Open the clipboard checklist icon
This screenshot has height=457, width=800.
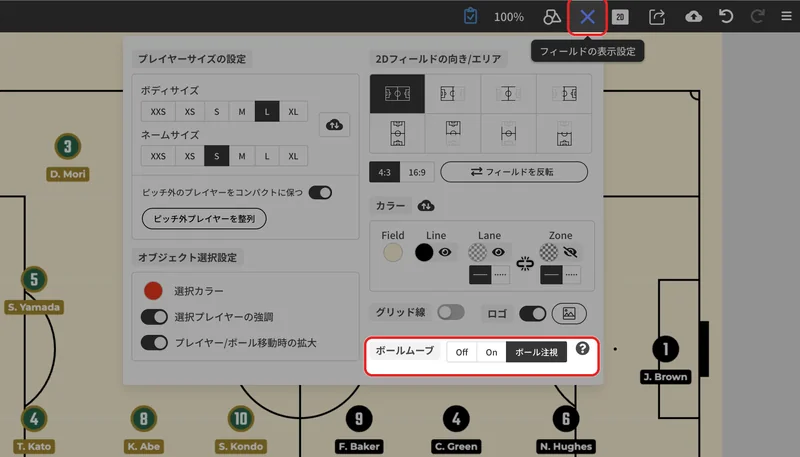pyautogui.click(x=470, y=16)
